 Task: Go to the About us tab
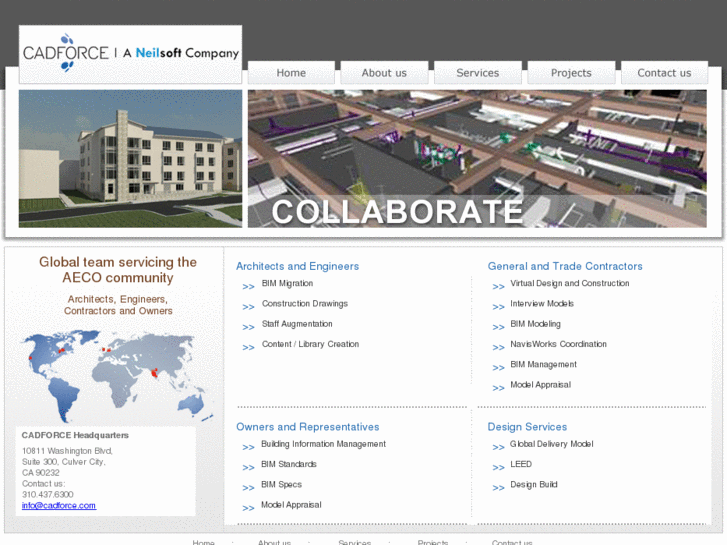coord(384,73)
